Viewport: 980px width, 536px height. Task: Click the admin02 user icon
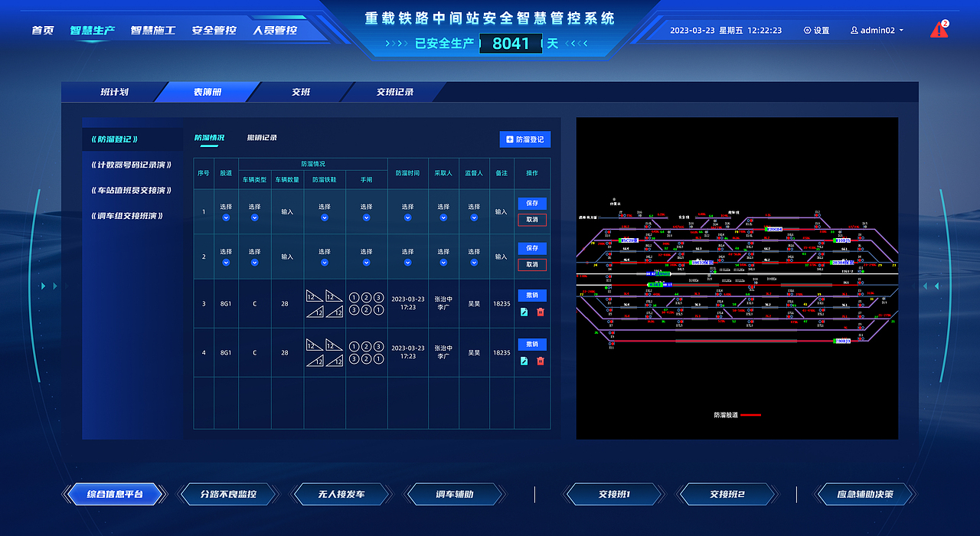click(x=854, y=31)
